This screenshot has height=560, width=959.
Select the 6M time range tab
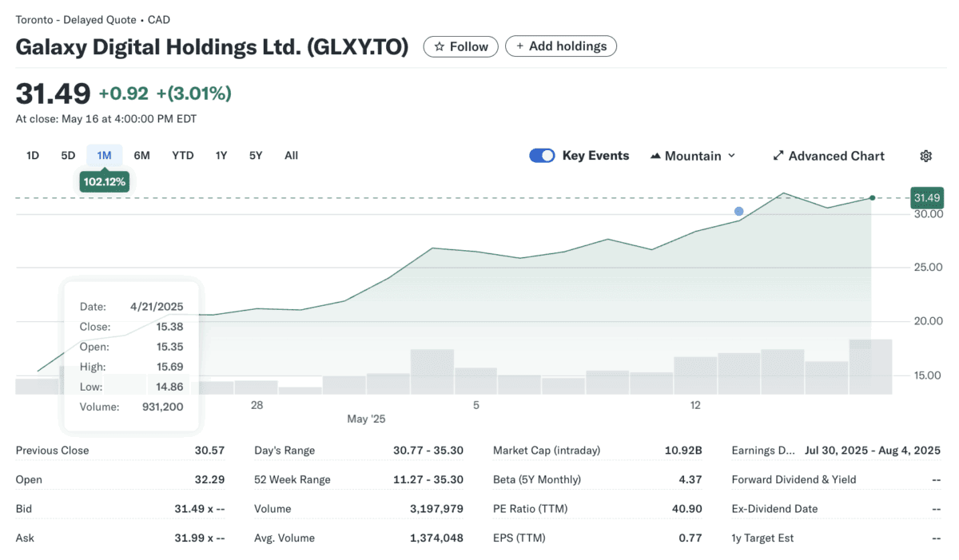point(141,156)
